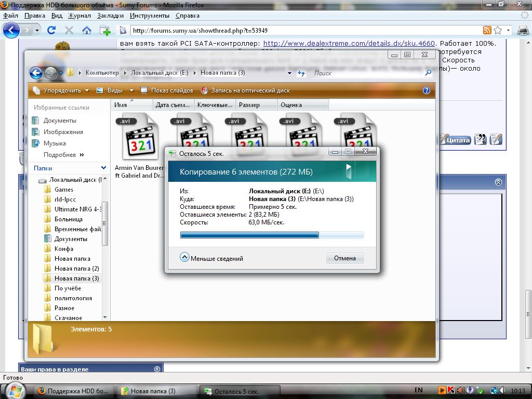The height and width of the screenshot is (399, 532).
Task: Click the copy progress bar
Action: (x=272, y=235)
